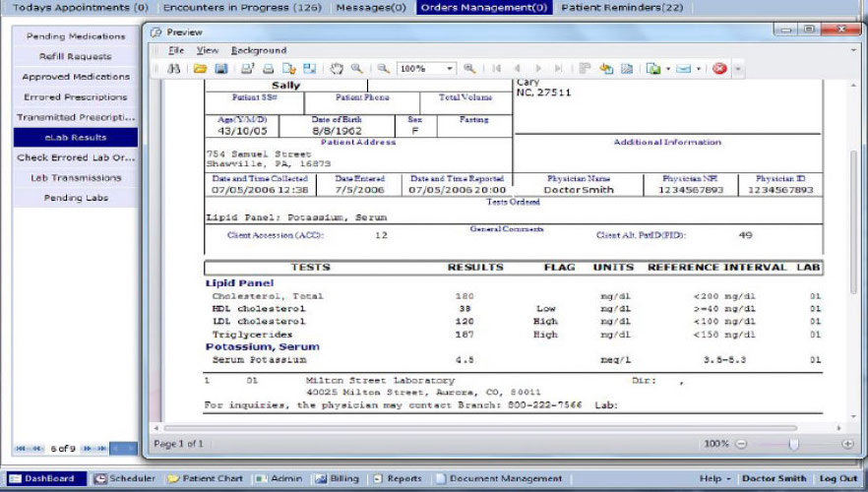
Task: Open the File menu in Preview window
Action: coord(176,50)
